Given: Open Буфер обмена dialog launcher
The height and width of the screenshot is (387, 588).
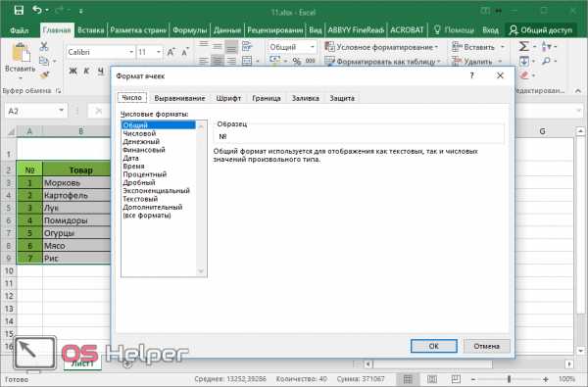Looking at the screenshot, I should point(58,91).
